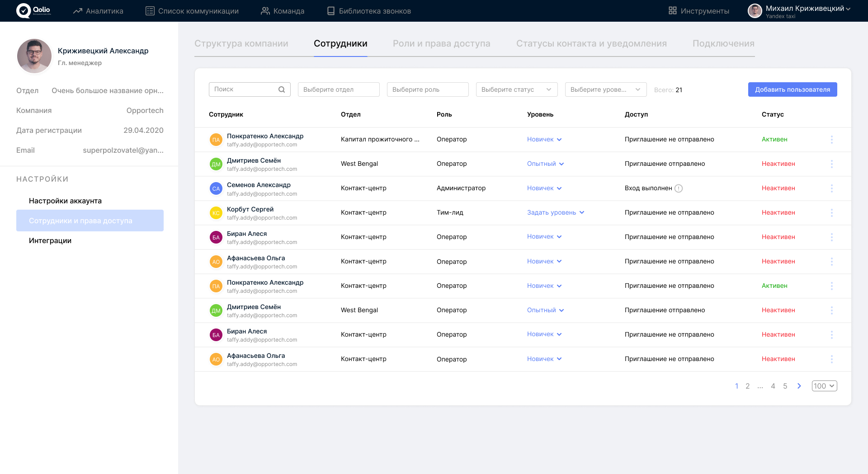This screenshot has width=868, height=474.
Task: Click the Добавить пользователя button
Action: coord(792,89)
